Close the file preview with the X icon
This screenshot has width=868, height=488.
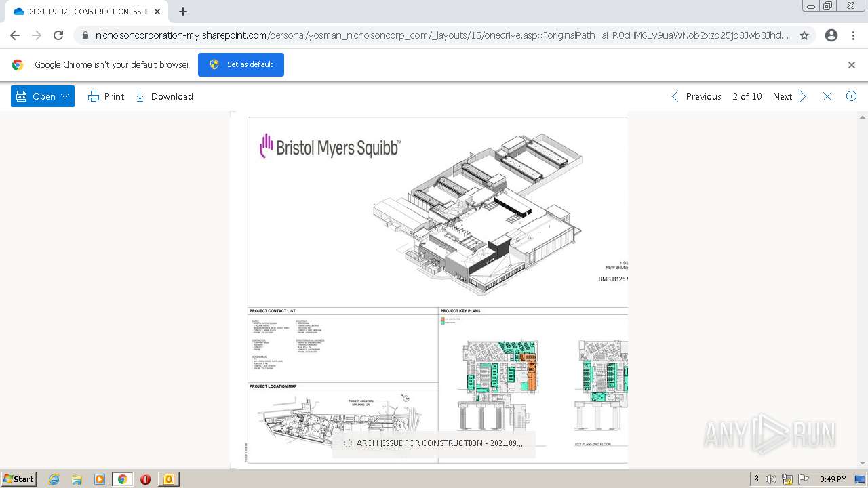click(x=827, y=96)
